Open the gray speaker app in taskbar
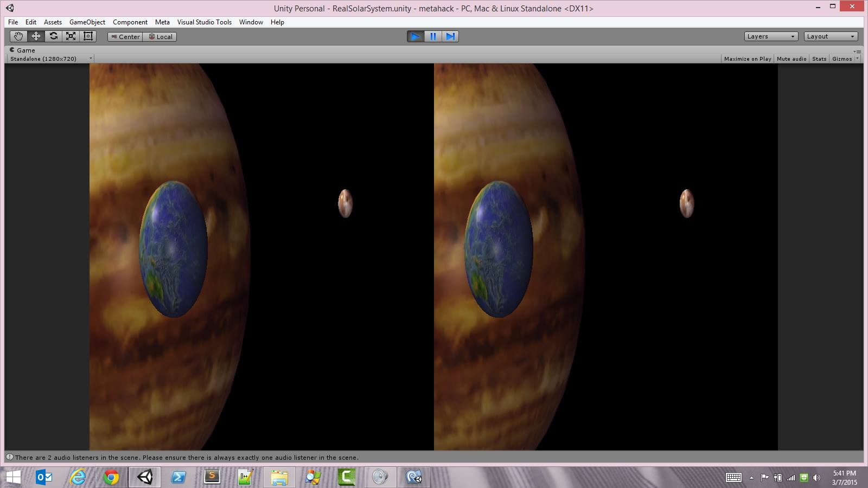The height and width of the screenshot is (488, 868). (380, 477)
